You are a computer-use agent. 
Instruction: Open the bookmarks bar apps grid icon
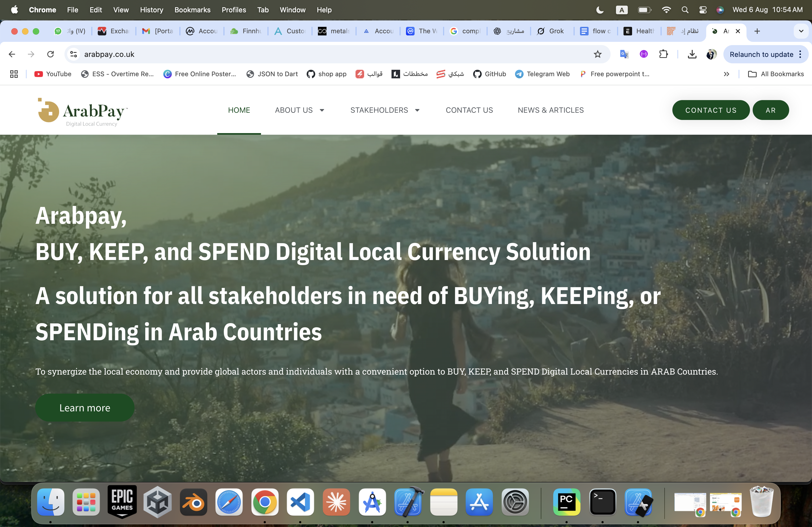point(14,74)
